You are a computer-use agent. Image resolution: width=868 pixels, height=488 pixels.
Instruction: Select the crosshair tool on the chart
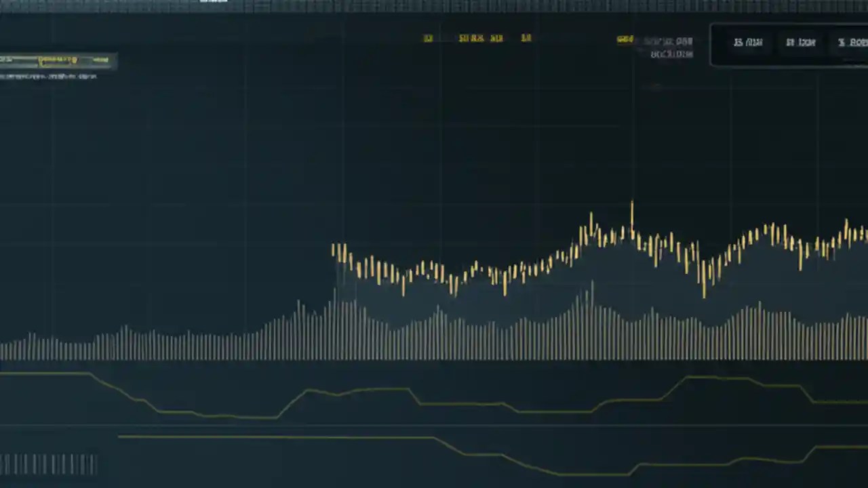pos(429,39)
